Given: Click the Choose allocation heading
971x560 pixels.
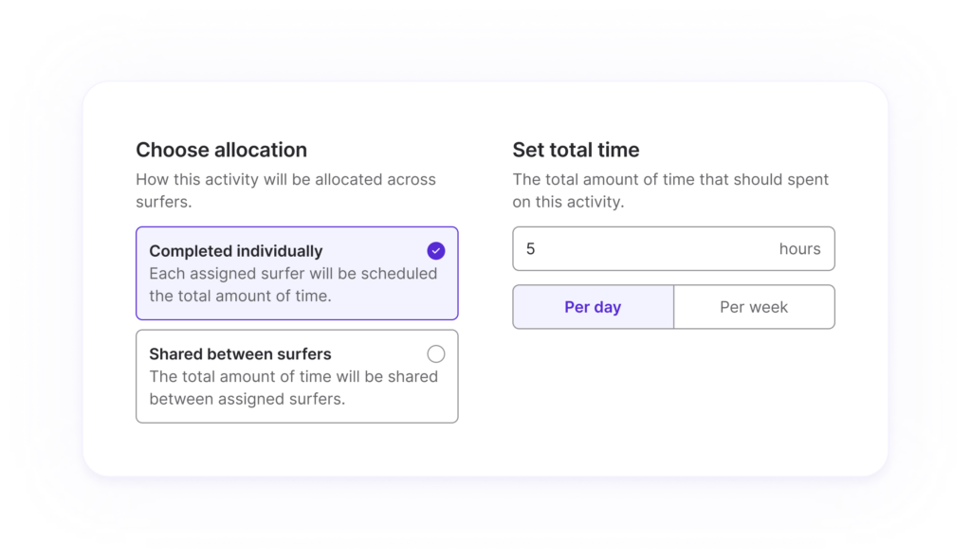Looking at the screenshot, I should tap(222, 150).
